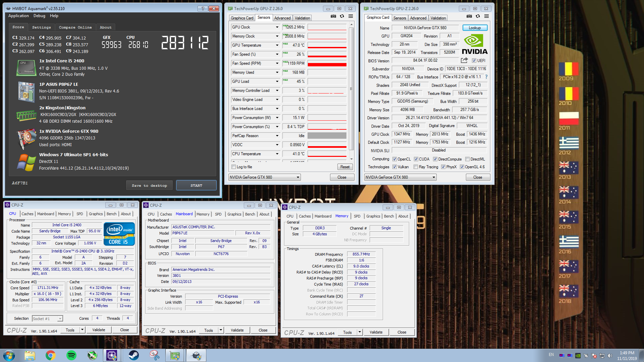
Task: Toggle Ray Tracing checkbox
Action: point(416,167)
